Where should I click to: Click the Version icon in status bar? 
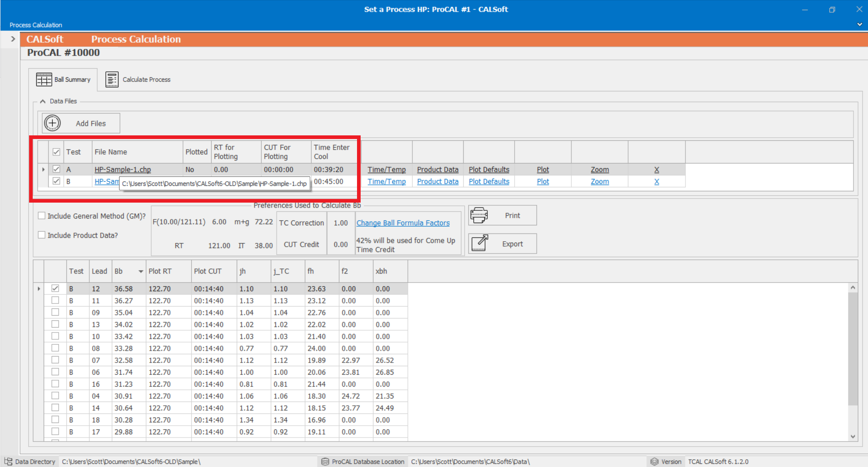[x=654, y=462]
